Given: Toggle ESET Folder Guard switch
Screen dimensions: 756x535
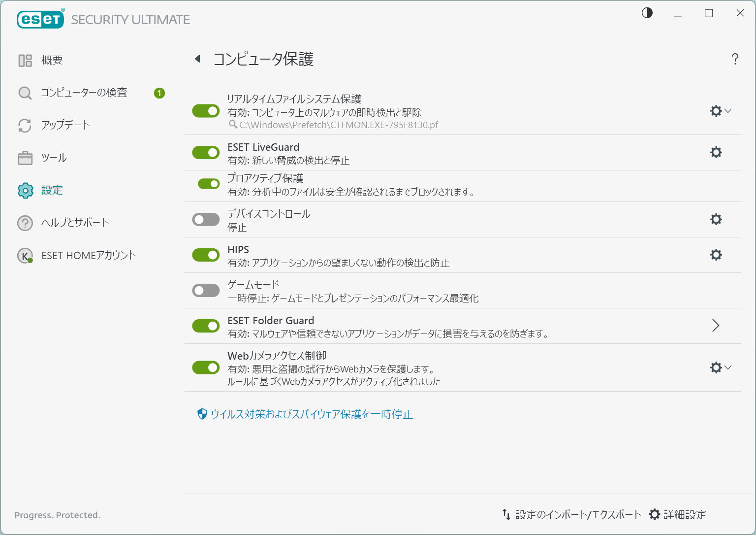Looking at the screenshot, I should 206,326.
